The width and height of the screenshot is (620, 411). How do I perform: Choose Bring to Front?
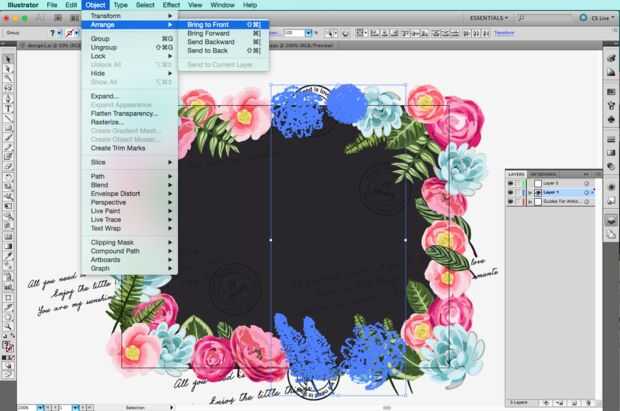click(x=224, y=25)
